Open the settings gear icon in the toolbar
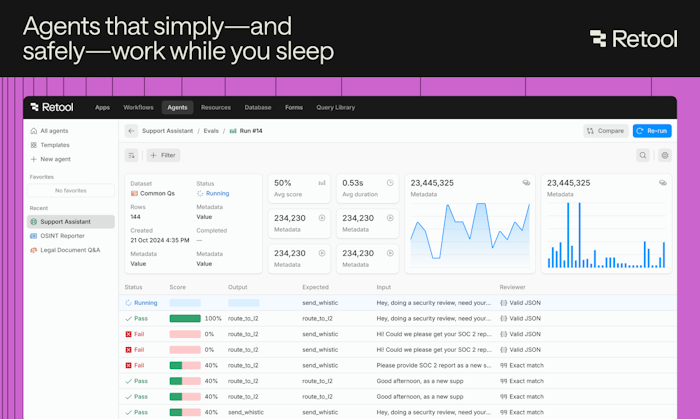Screen dimensions: 700x419 [x=665, y=155]
